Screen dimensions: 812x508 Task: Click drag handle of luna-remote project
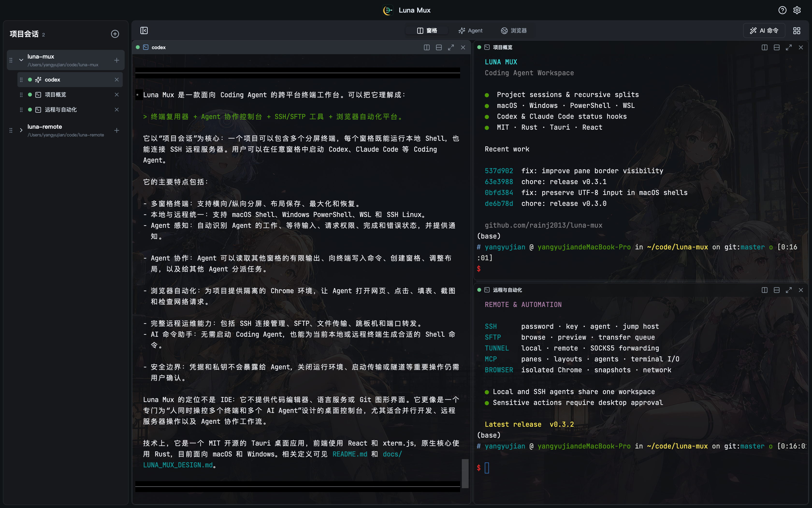point(11,130)
